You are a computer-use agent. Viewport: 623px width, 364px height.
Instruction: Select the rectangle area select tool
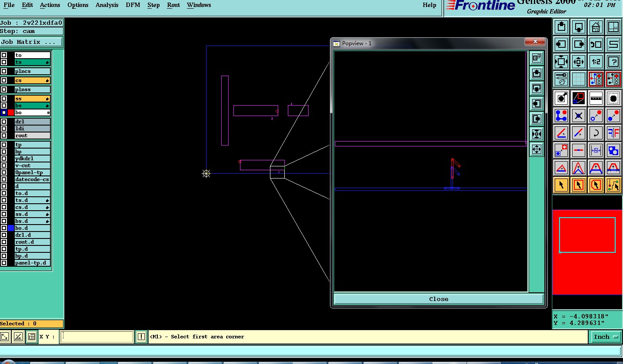pos(579,185)
